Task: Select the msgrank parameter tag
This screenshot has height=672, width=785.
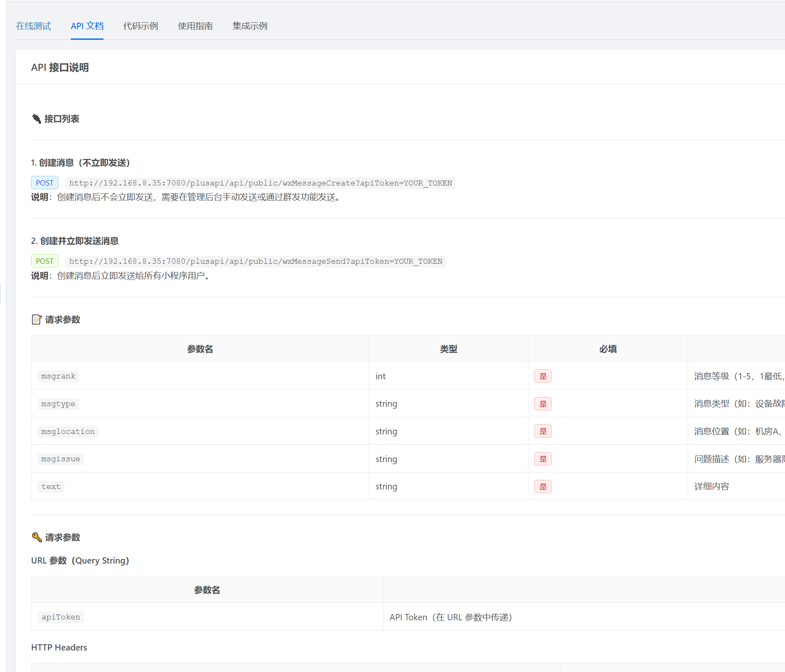Action: (58, 376)
